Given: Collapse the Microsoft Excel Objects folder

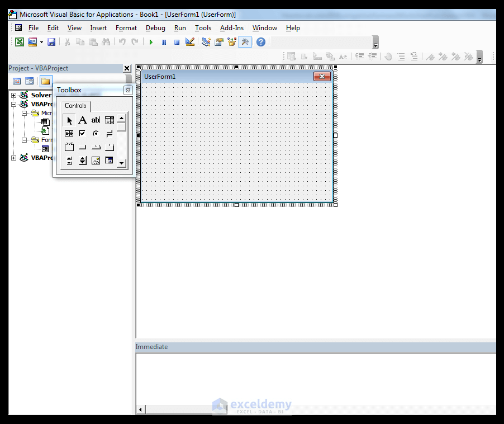Looking at the screenshot, I should point(24,113).
